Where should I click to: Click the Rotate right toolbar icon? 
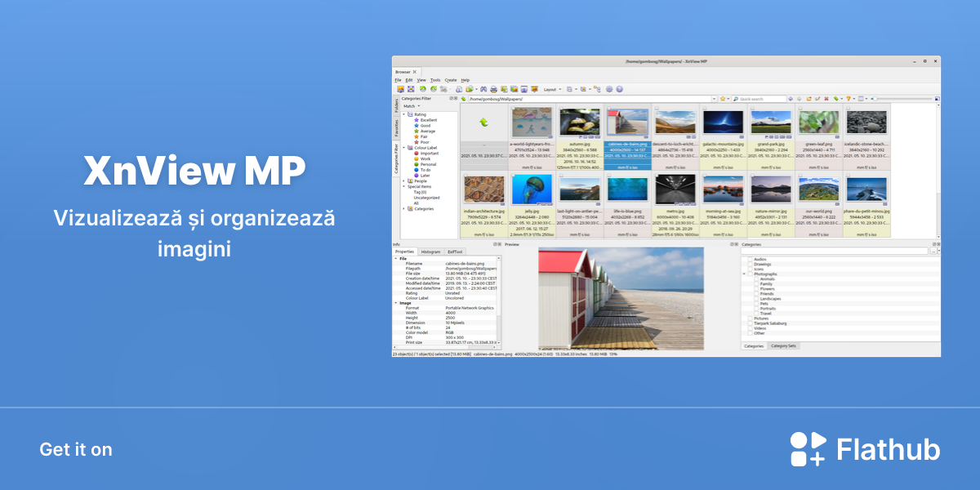(434, 89)
